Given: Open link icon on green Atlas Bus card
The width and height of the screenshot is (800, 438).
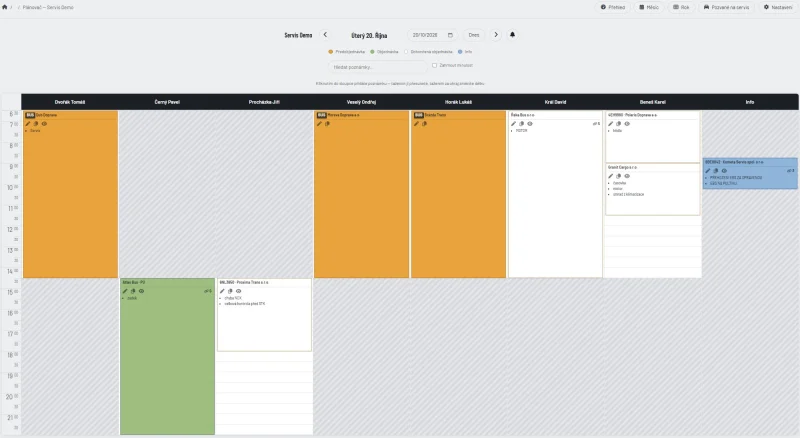Looking at the screenshot, I should (x=208, y=291).
